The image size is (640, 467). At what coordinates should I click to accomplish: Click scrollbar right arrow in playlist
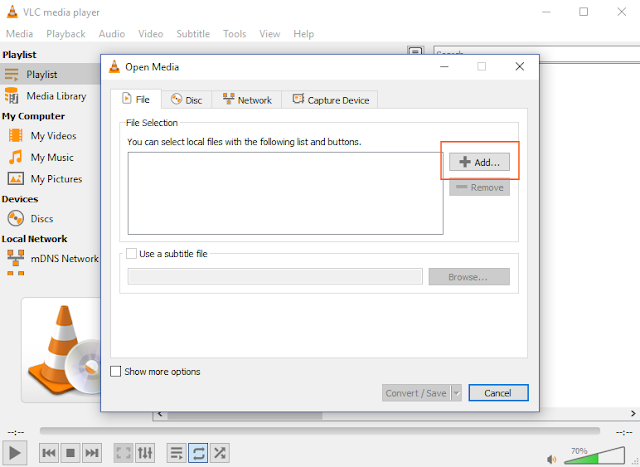[x=633, y=414]
